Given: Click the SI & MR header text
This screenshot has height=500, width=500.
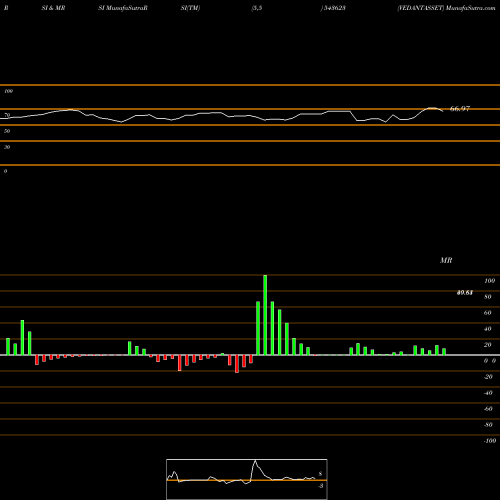Looking at the screenshot, I should [53, 8].
